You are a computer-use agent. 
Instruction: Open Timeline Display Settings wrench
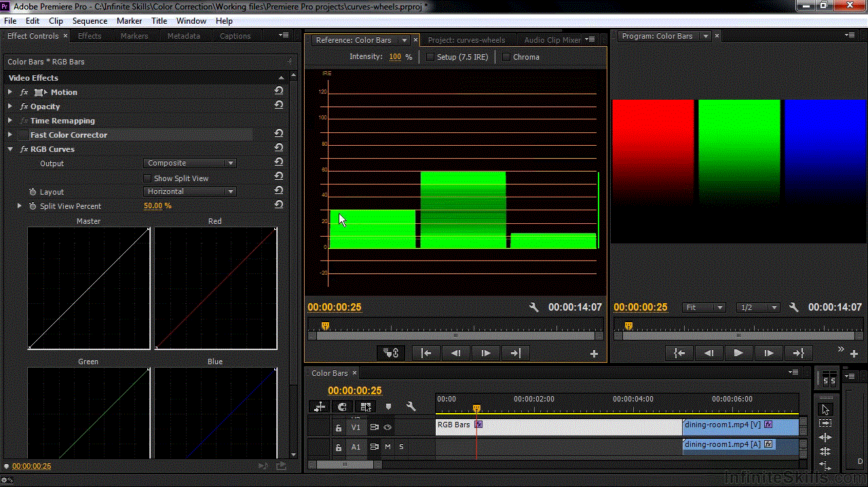pos(411,407)
